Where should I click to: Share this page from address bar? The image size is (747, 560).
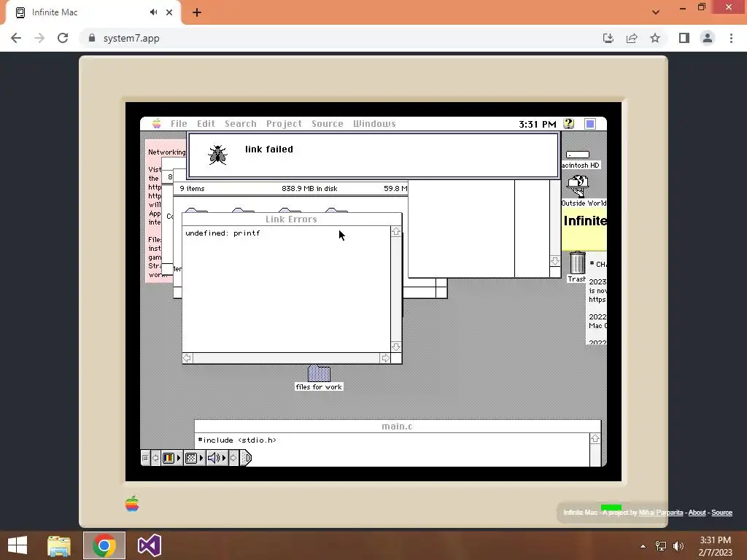coord(632,38)
